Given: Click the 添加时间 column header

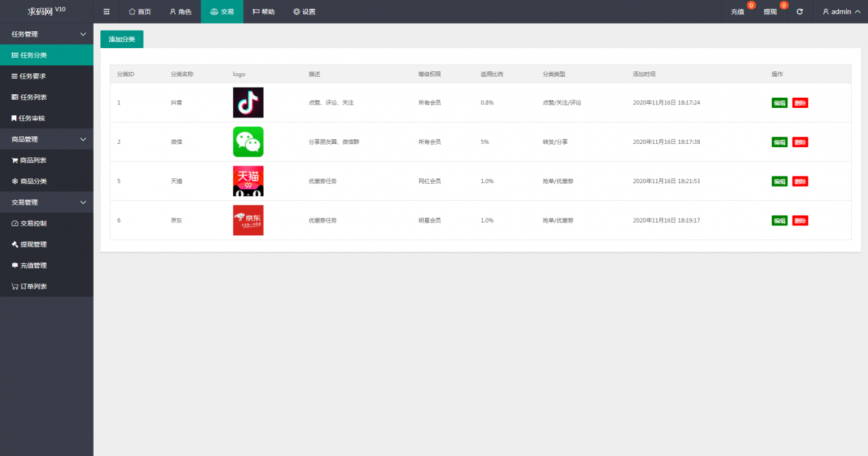Looking at the screenshot, I should [x=644, y=74].
